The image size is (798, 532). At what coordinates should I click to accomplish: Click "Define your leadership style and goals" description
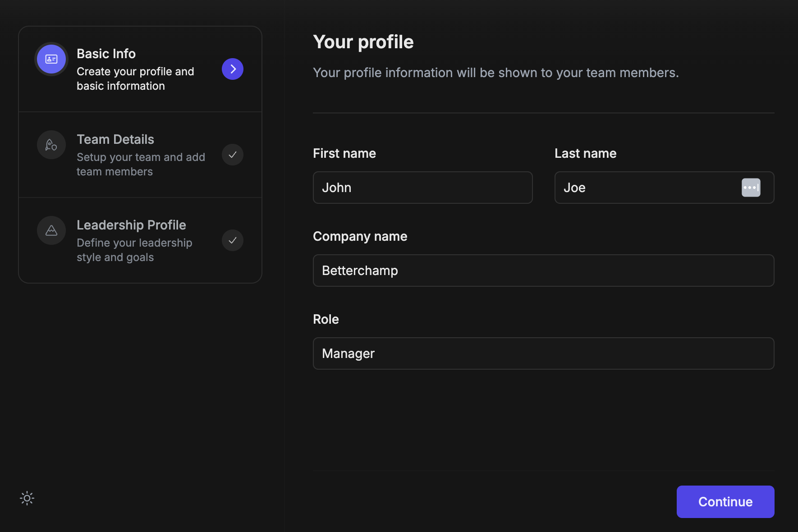coord(134,250)
